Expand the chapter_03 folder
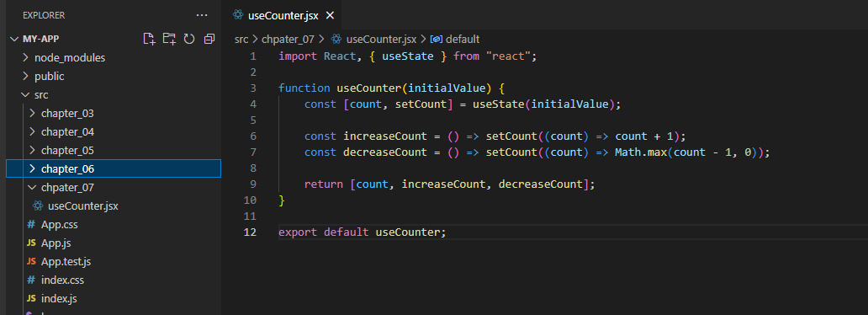The width and height of the screenshot is (868, 315). 32,113
